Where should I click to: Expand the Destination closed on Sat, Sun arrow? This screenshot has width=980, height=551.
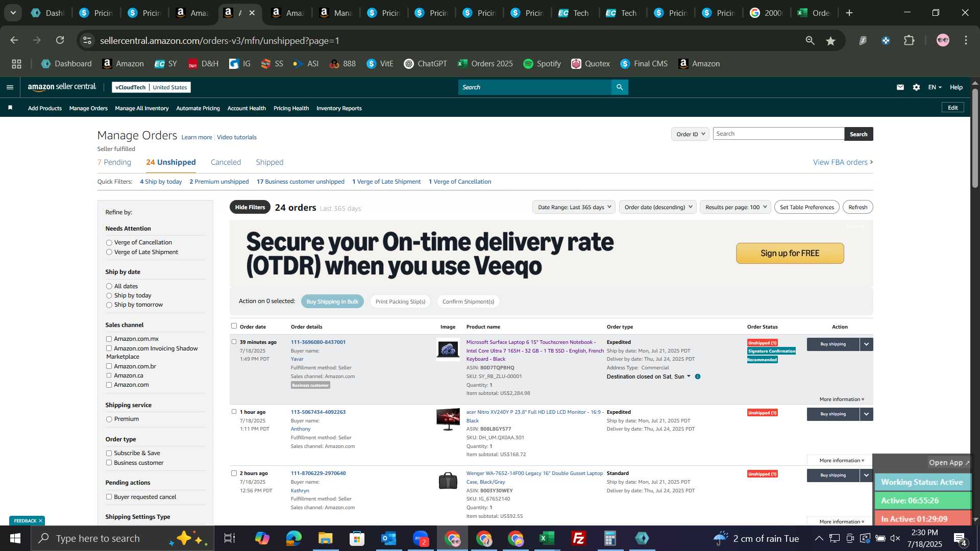pyautogui.click(x=689, y=377)
